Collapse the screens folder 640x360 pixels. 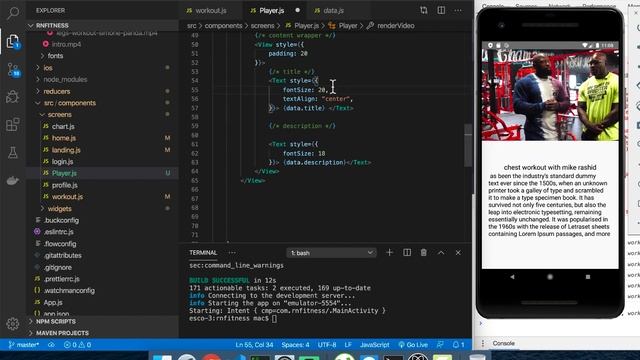59,115
